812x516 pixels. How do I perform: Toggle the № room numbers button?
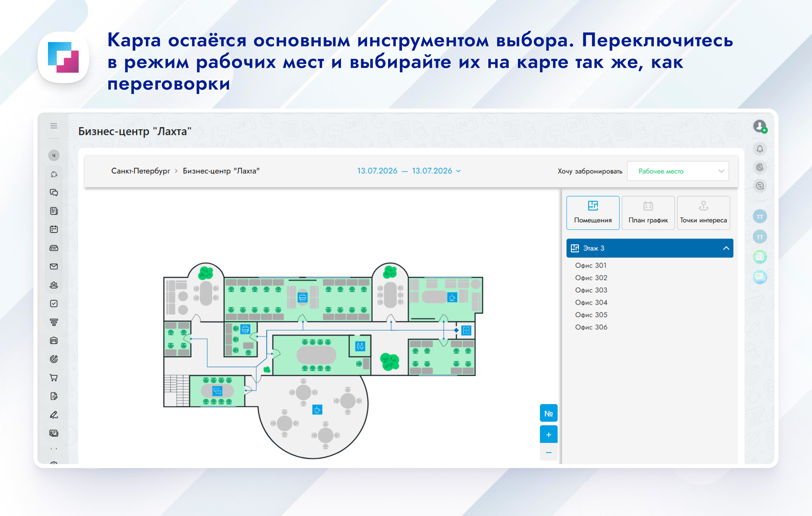coord(548,413)
